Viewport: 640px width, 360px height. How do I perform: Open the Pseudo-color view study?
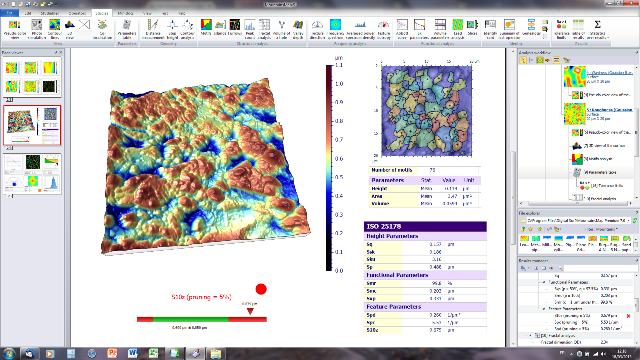click(15, 29)
